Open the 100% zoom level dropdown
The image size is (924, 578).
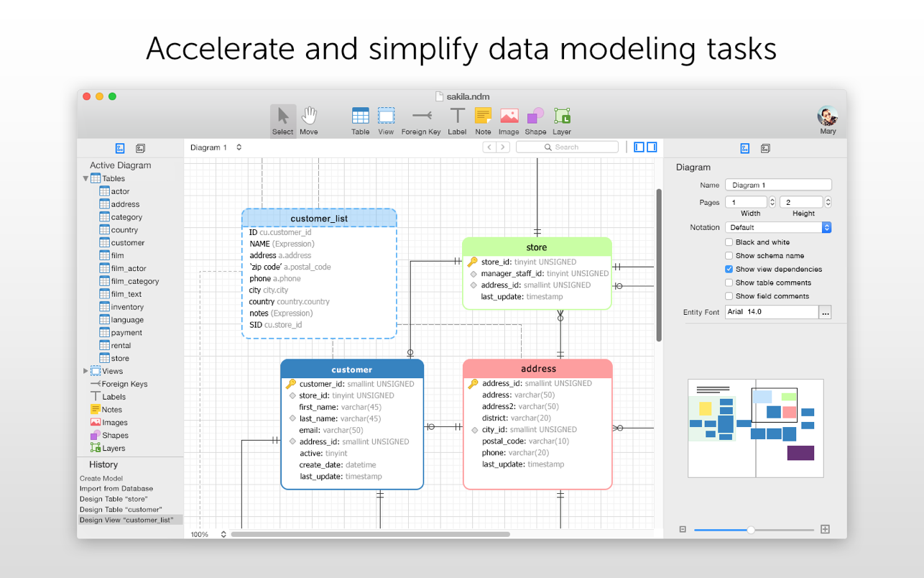[208, 534]
